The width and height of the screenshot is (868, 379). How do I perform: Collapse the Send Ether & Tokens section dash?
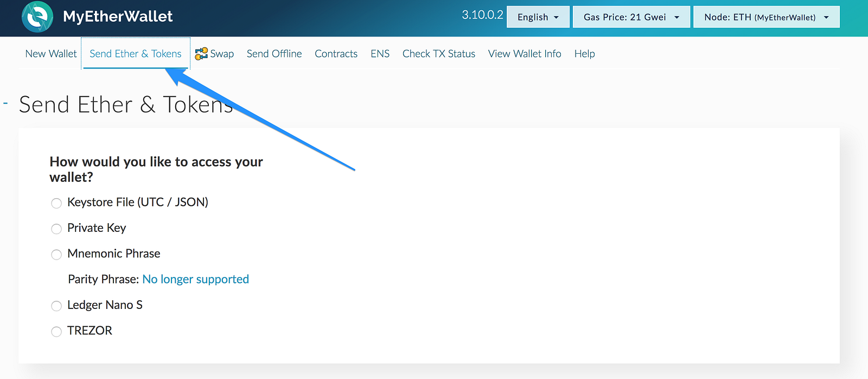[5, 103]
